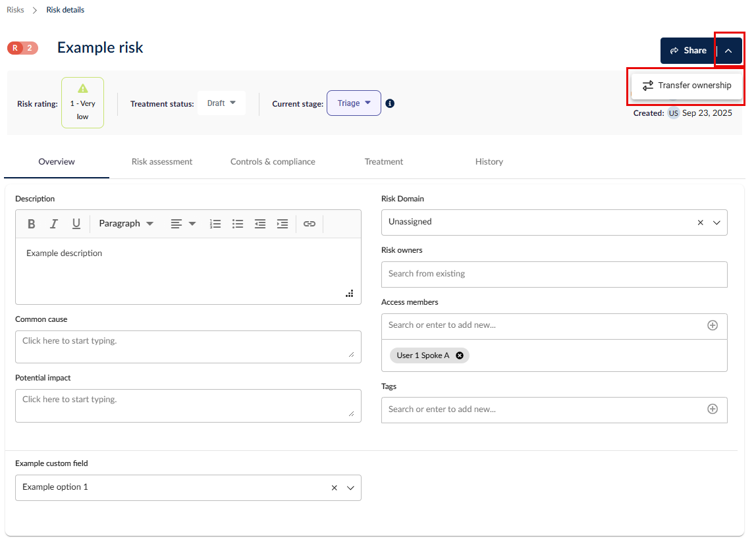
Task: Toggle bold formatting in description editor
Action: (32, 224)
